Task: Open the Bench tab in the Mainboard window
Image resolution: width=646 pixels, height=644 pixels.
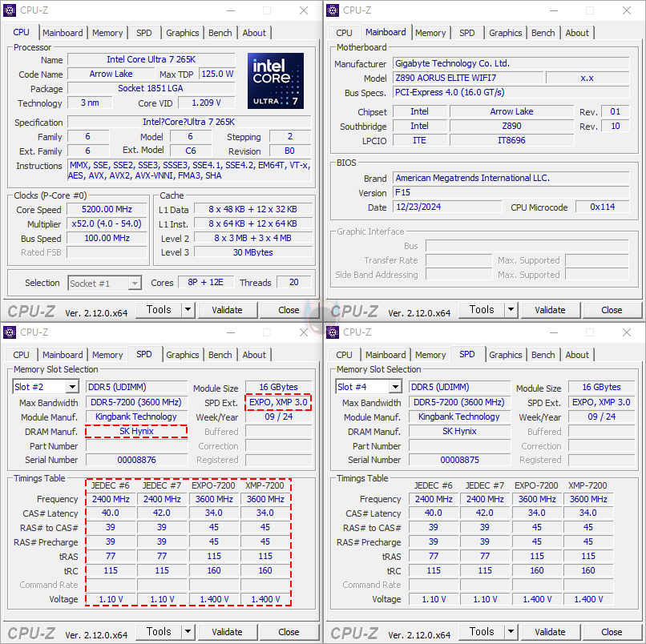Action: click(x=543, y=33)
